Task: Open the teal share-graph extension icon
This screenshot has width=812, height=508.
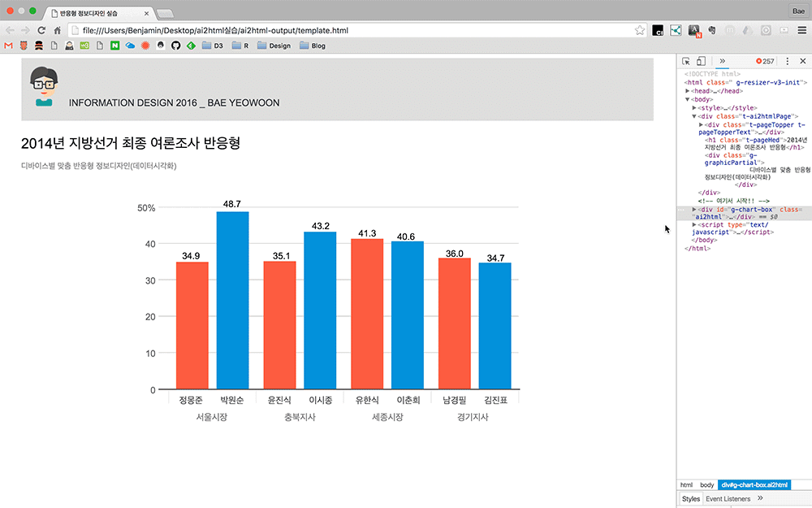Action: [x=676, y=31]
